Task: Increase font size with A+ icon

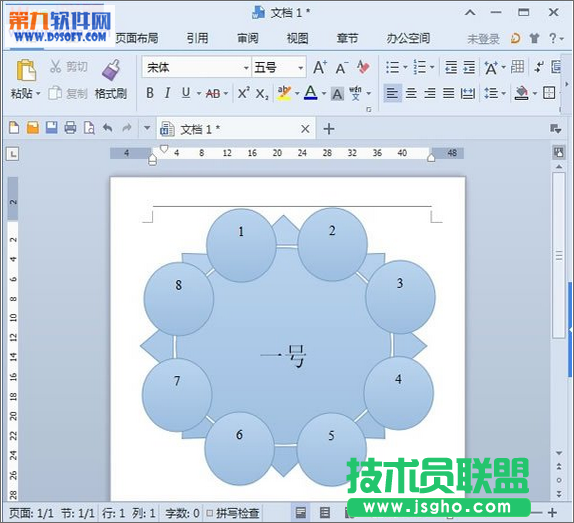Action: (x=320, y=68)
